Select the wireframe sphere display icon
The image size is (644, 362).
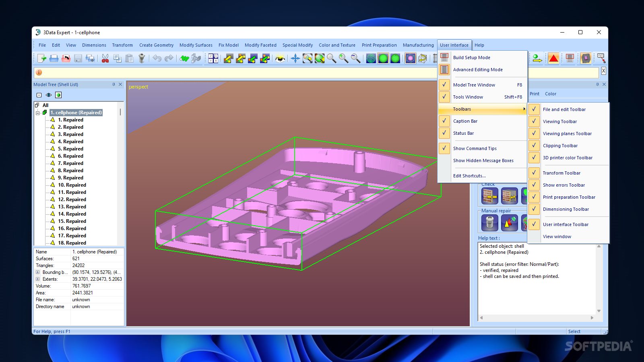[x=371, y=58]
